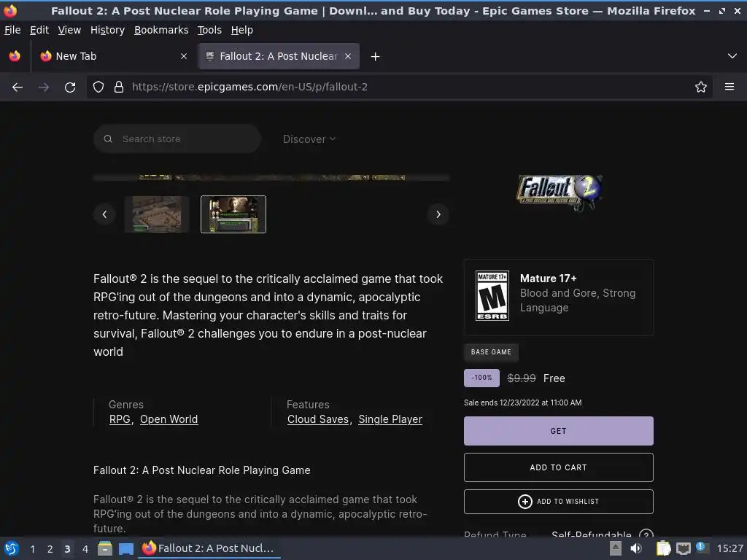Switch to workspace 4
Image resolution: width=747 pixels, height=560 pixels.
click(x=85, y=549)
